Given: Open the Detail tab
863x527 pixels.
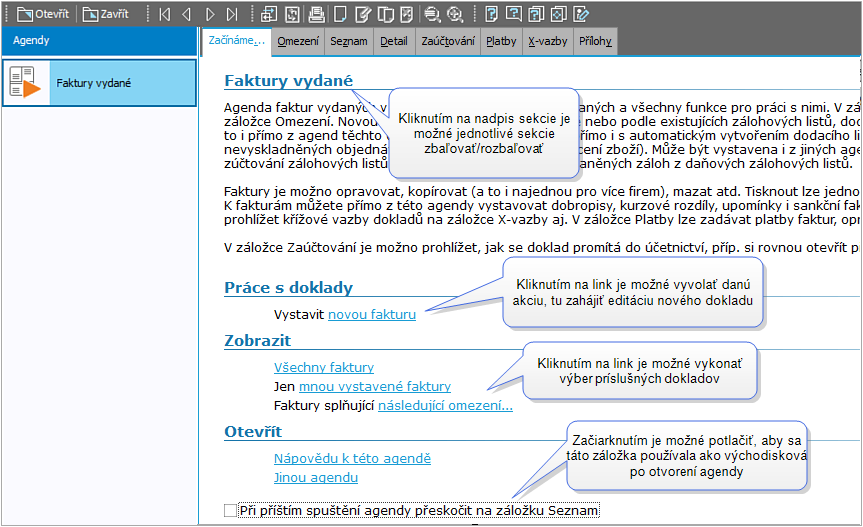Looking at the screenshot, I should [x=394, y=41].
